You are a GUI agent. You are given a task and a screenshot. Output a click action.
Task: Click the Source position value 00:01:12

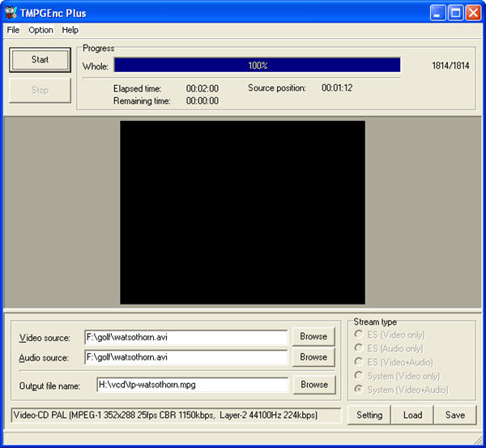coord(337,87)
